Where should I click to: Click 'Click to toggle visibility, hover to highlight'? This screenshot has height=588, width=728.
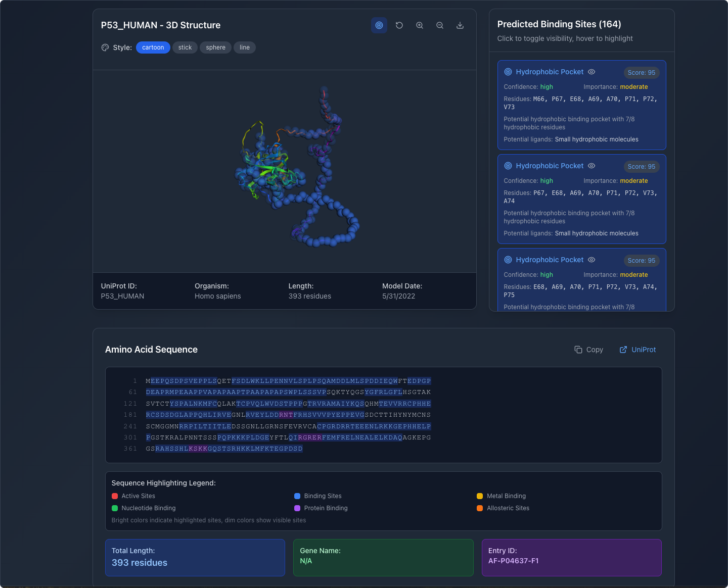[x=565, y=38]
